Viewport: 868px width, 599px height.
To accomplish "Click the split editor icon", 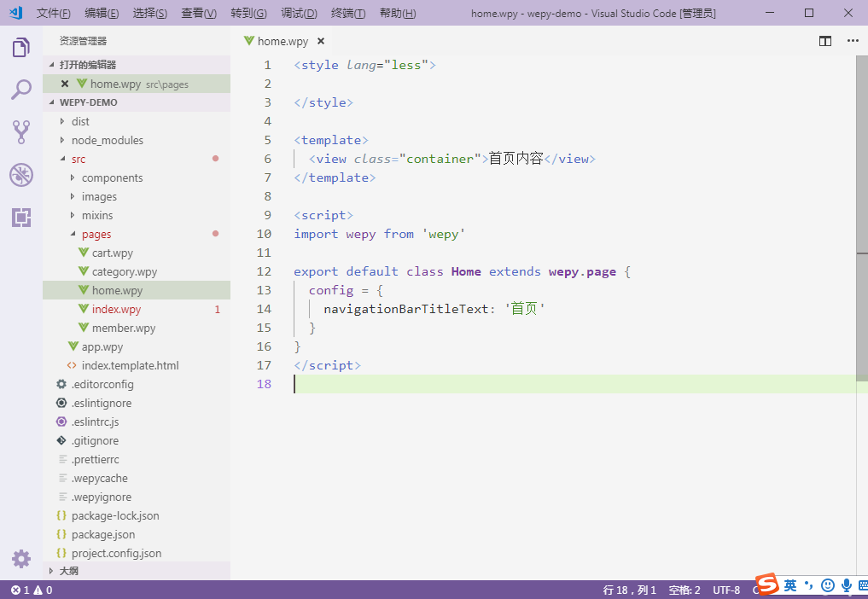I will pos(824,41).
